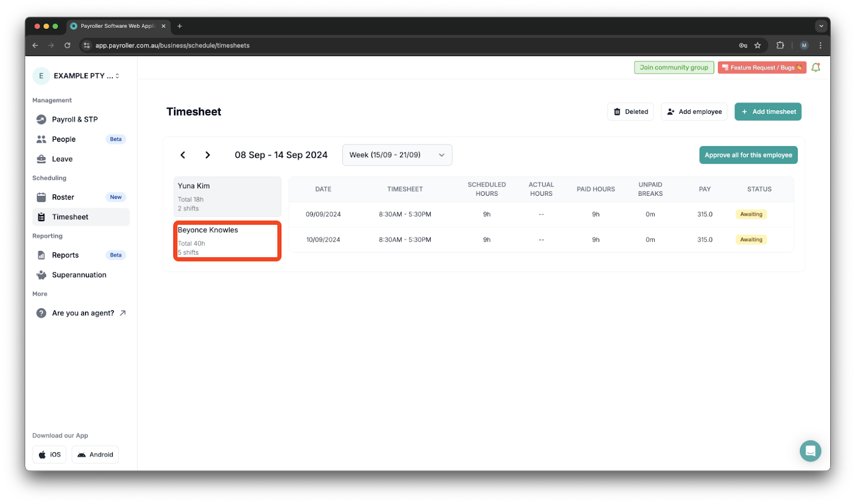The image size is (856, 504).
Task: Click the PAY column header
Action: (705, 189)
